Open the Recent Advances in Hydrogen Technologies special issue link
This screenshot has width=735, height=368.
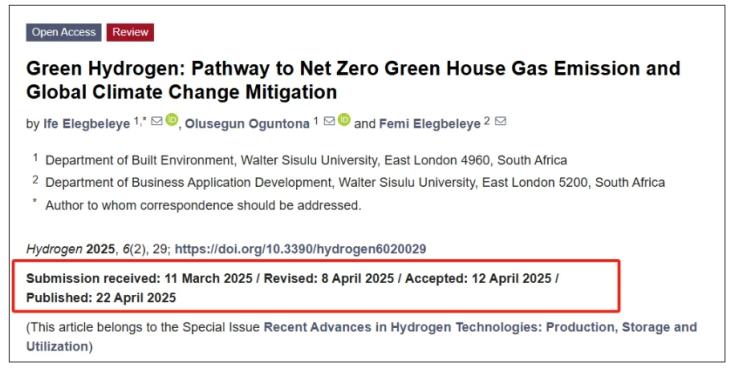coord(361,337)
